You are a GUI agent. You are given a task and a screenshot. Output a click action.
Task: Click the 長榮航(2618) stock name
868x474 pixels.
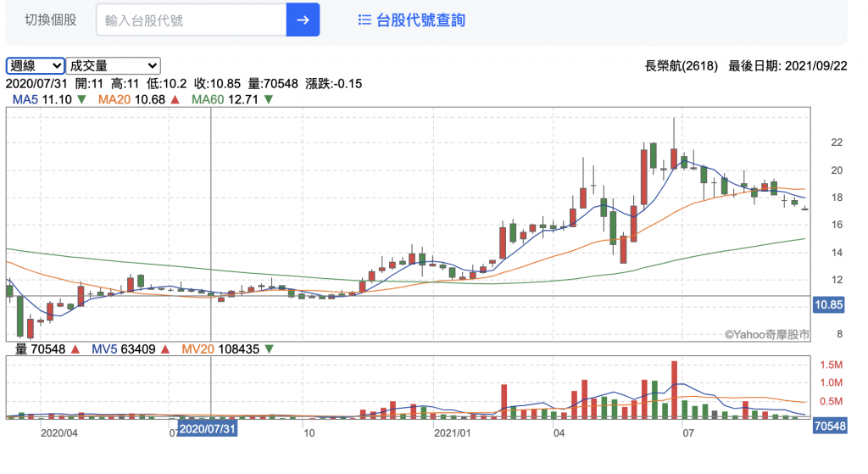tap(681, 66)
